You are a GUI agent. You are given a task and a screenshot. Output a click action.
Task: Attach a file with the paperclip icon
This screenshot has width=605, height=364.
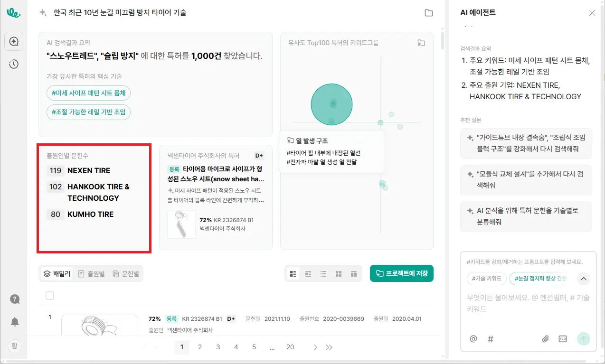(x=546, y=339)
